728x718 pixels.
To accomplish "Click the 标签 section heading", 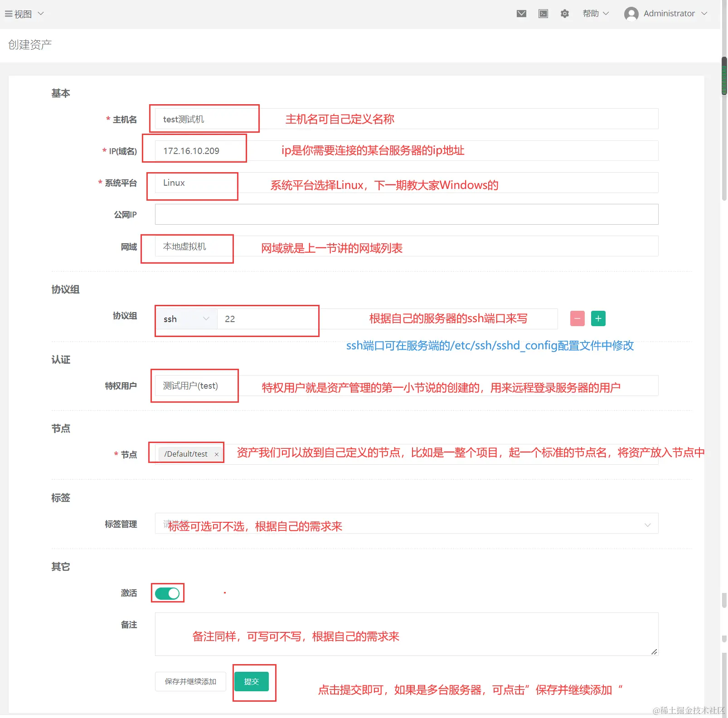I will 61,498.
